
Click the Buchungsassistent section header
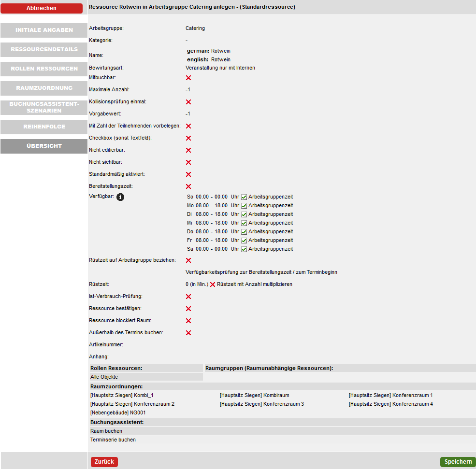click(282, 422)
